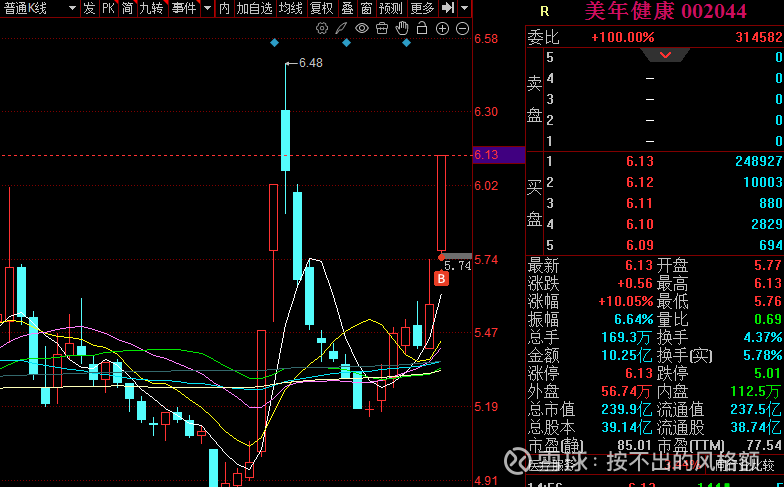Image resolution: width=784 pixels, height=487 pixels.
Task: Click the 外盘 56.74万 value
Action: (627, 392)
